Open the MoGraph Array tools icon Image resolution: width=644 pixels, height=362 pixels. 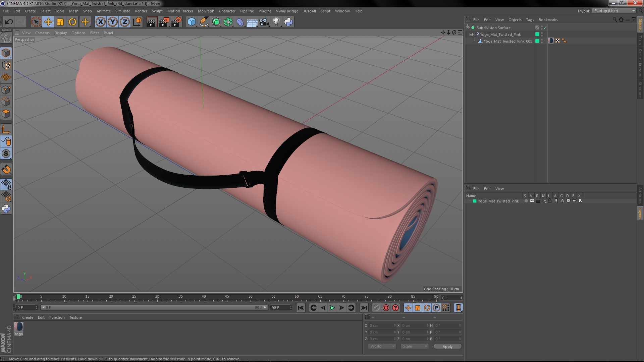(x=228, y=22)
